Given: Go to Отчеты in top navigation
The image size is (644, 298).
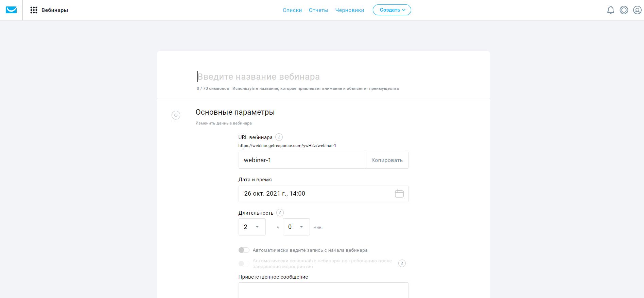Looking at the screenshot, I should click(318, 10).
